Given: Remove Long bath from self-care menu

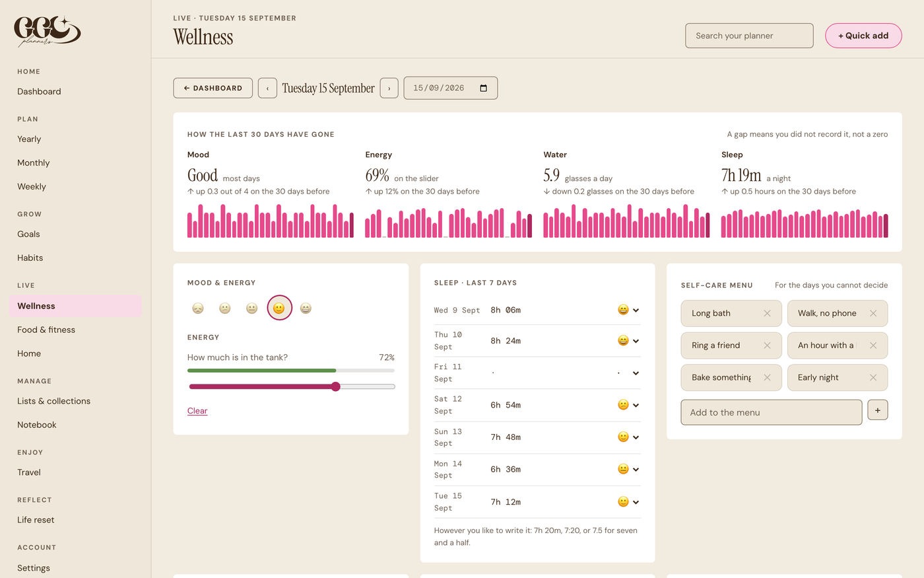Looking at the screenshot, I should pos(767,313).
